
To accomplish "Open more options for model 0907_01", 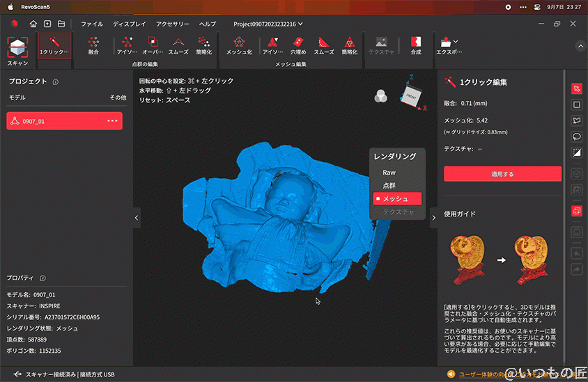I will 111,121.
